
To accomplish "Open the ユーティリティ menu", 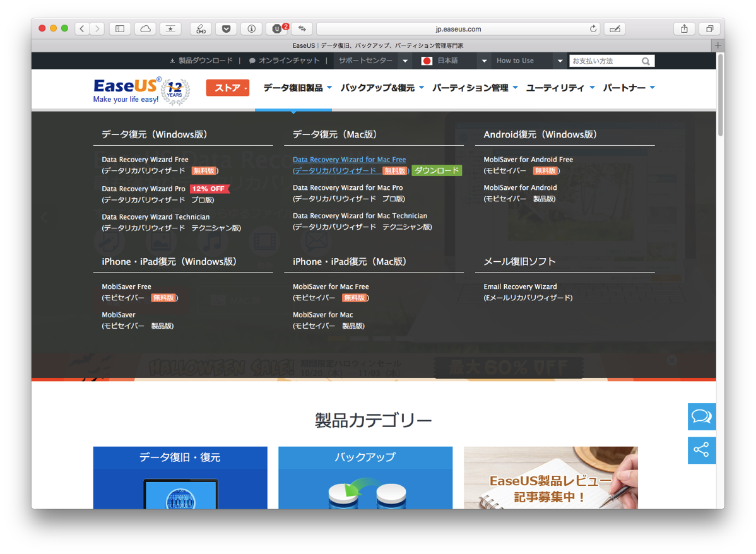I will tap(560, 88).
